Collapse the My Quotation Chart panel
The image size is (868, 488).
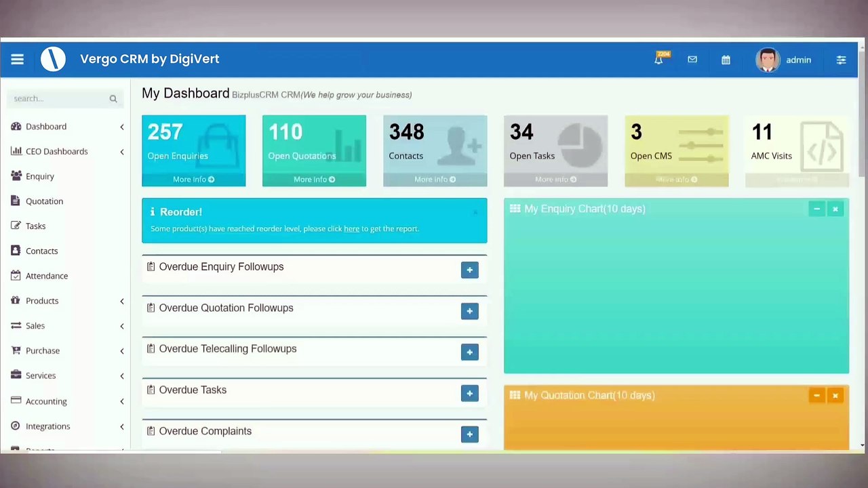click(x=816, y=395)
